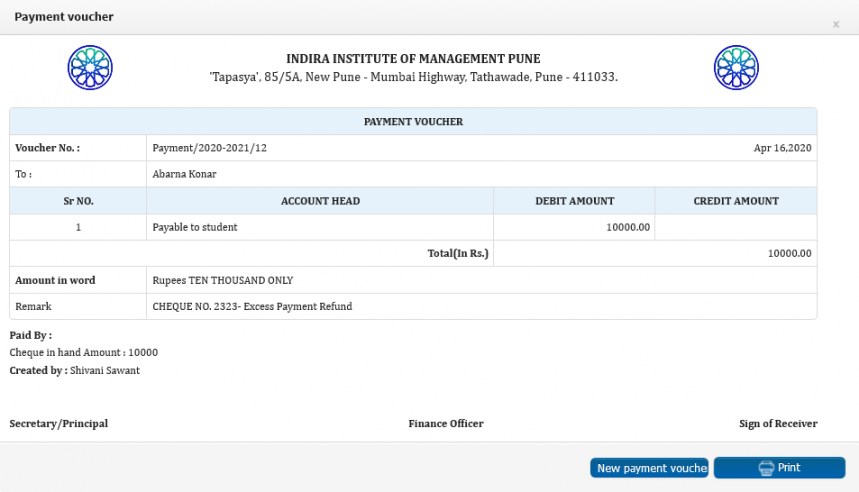Select the Payable to student row
Screen dimensions: 859x492
(x=413, y=227)
